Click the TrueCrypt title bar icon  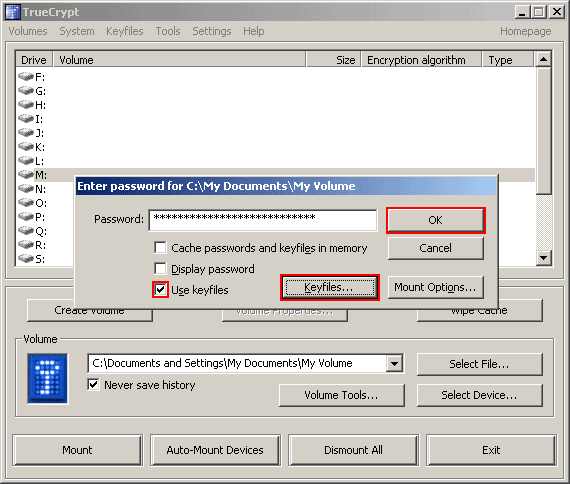pos(13,12)
